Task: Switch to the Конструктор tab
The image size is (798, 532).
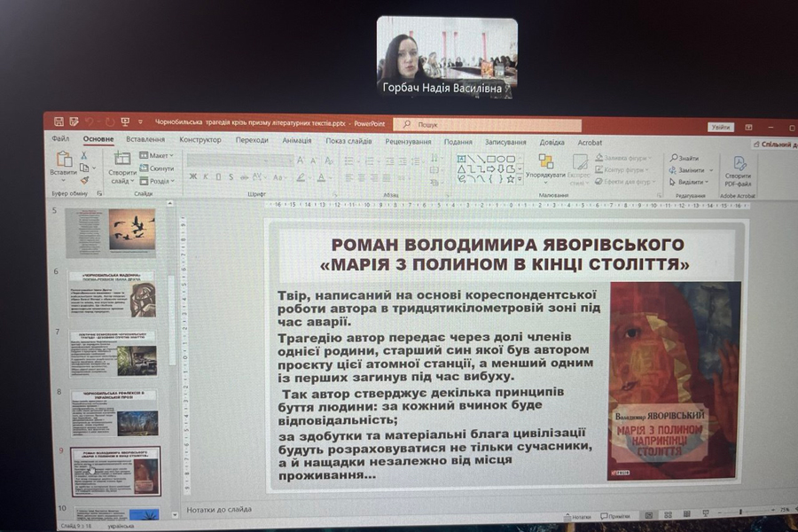Action: pos(200,139)
